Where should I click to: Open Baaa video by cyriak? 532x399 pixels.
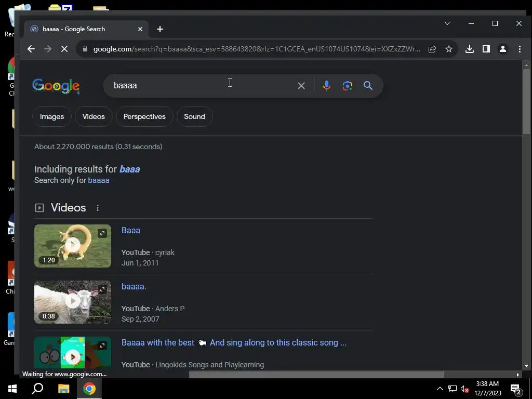pos(130,230)
